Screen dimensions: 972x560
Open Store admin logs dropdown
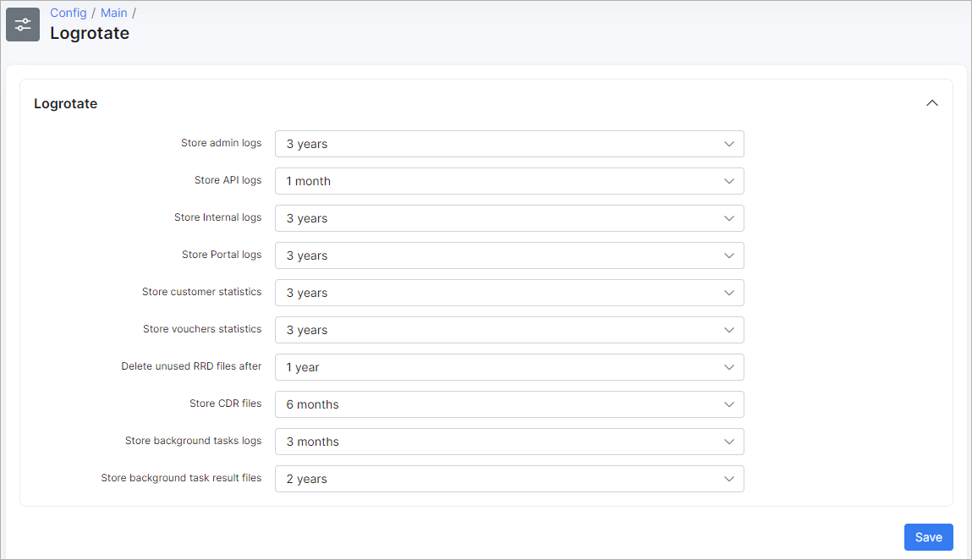[x=509, y=144]
